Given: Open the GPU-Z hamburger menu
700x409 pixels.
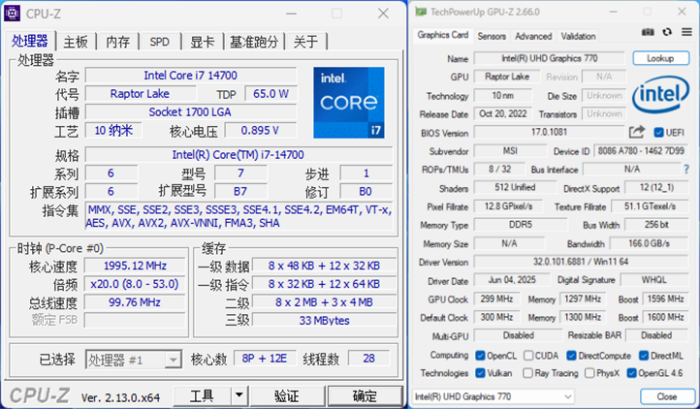Looking at the screenshot, I should coord(687,32).
